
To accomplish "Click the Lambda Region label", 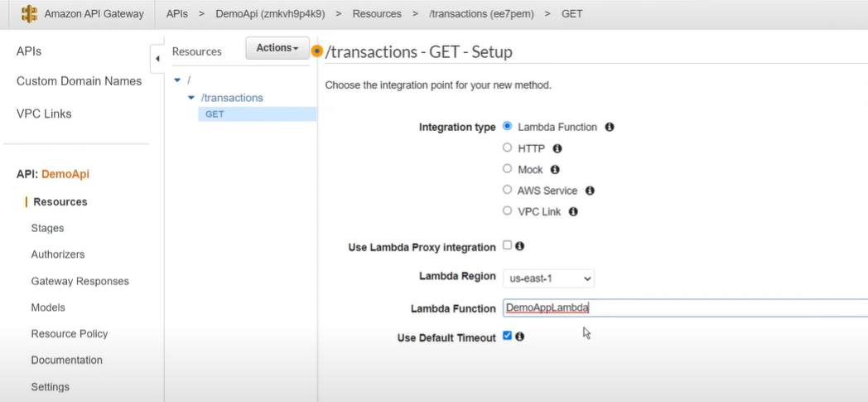I will click(457, 276).
